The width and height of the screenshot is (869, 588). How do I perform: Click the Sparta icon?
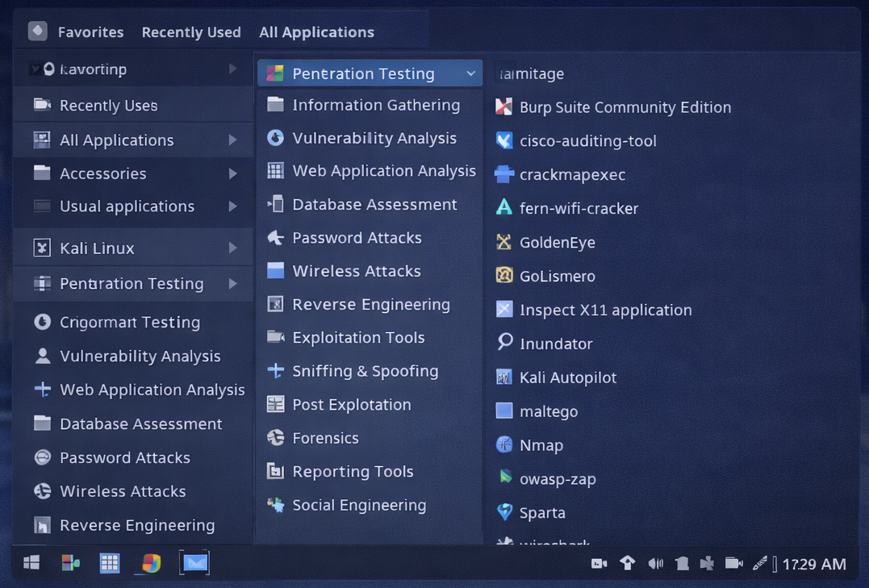coord(504,511)
